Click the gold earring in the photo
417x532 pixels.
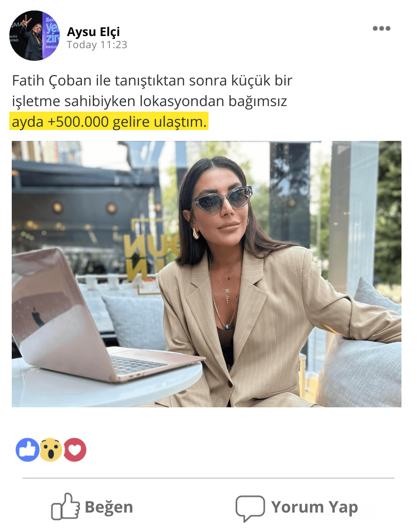coord(196,233)
